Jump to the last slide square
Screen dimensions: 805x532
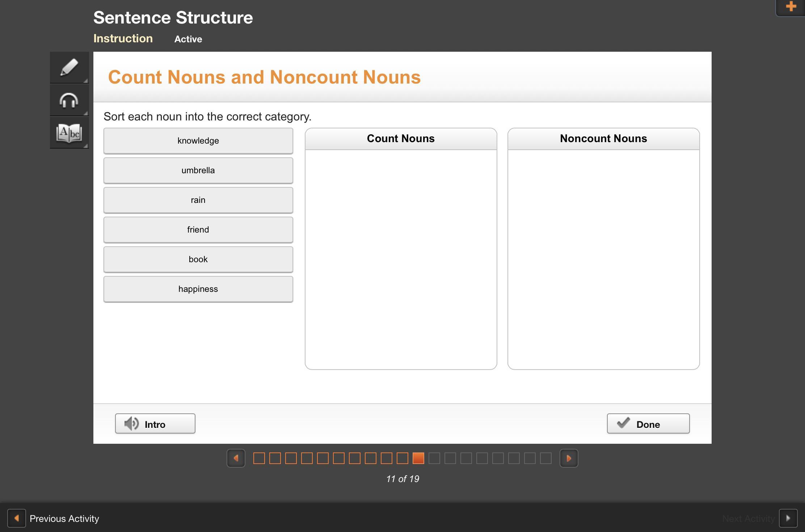(546, 458)
